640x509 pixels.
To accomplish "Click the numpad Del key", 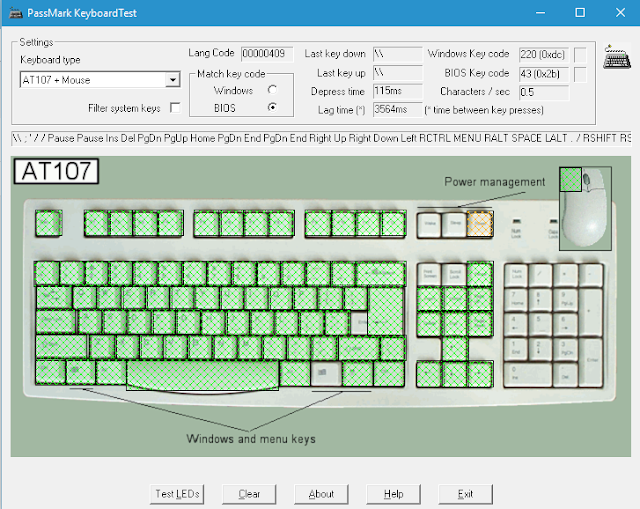I will click(566, 374).
